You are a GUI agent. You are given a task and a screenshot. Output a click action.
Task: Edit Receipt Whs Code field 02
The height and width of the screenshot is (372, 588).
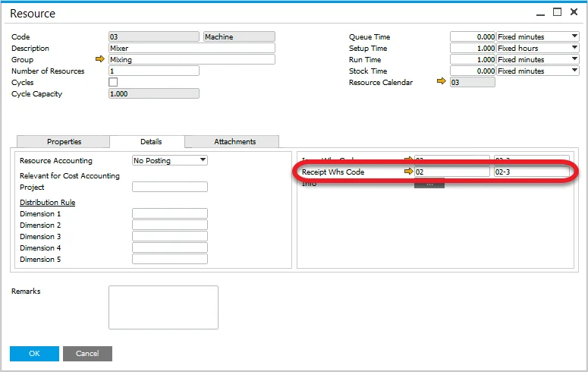(x=452, y=172)
